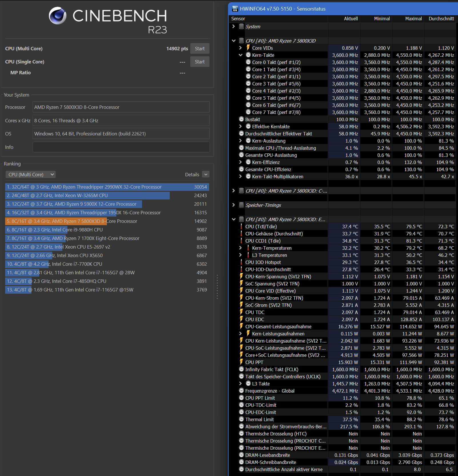Expand the Kern-Temperaturen row
Screen dimensions: 458x476
click(x=241, y=248)
